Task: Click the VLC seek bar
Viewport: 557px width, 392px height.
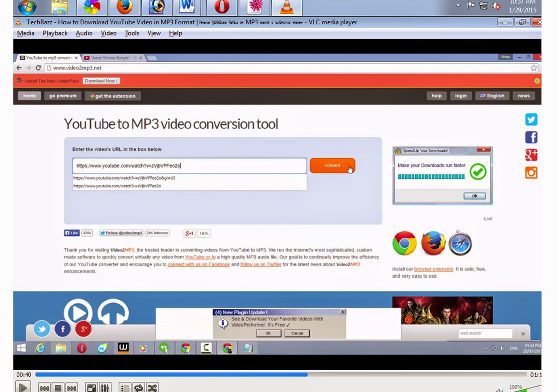Action: [x=281, y=375]
